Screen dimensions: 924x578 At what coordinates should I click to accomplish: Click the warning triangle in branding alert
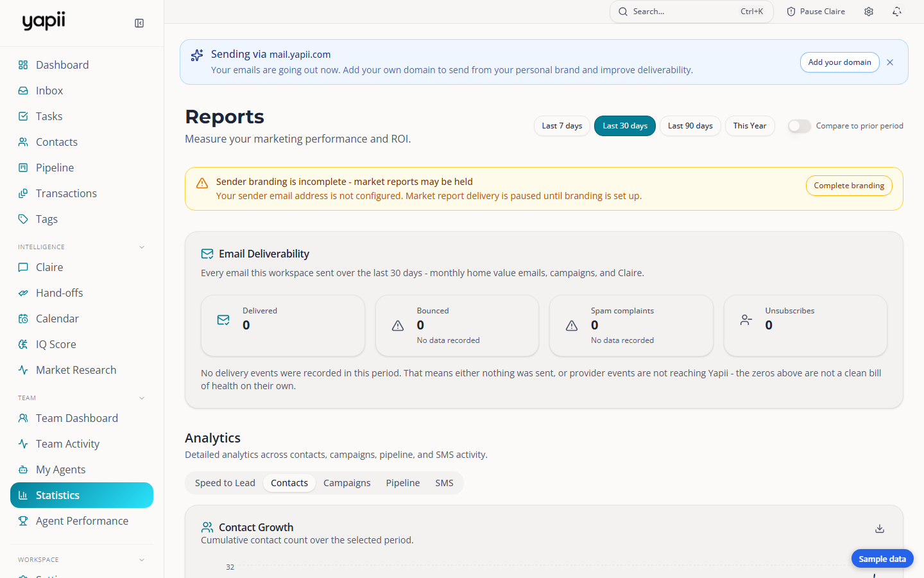coord(202,183)
